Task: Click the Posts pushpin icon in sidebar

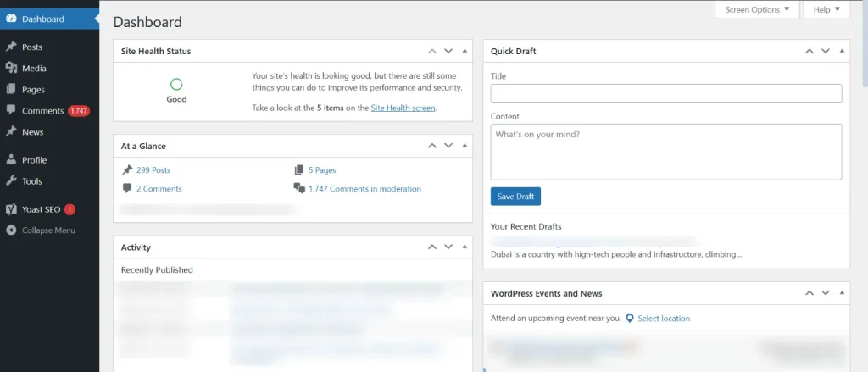Action: (x=11, y=47)
